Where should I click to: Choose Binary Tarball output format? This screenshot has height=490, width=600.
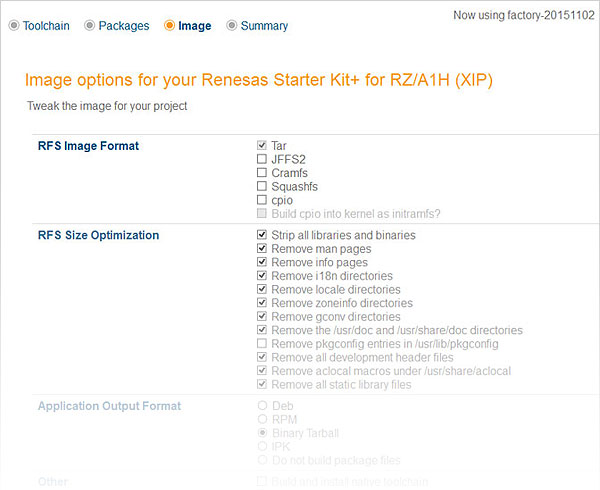[262, 433]
